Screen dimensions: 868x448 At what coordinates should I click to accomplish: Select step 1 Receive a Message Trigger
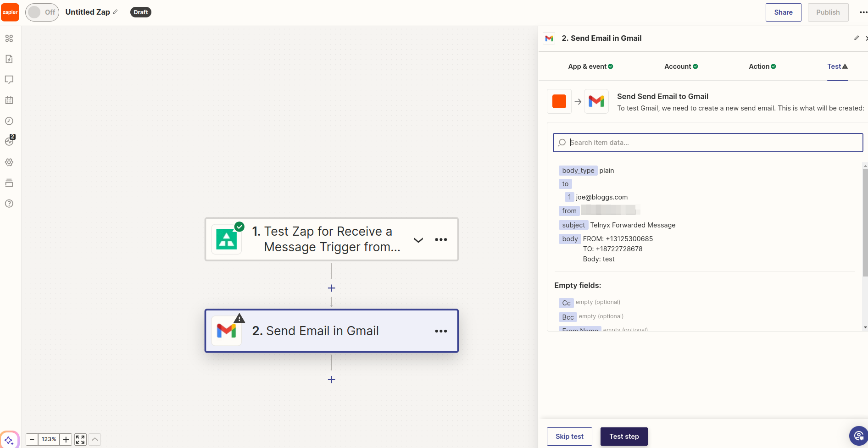point(331,239)
